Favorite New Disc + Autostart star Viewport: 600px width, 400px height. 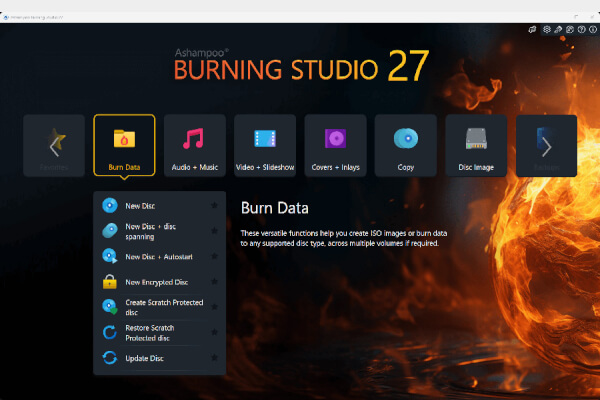pyautogui.click(x=214, y=256)
